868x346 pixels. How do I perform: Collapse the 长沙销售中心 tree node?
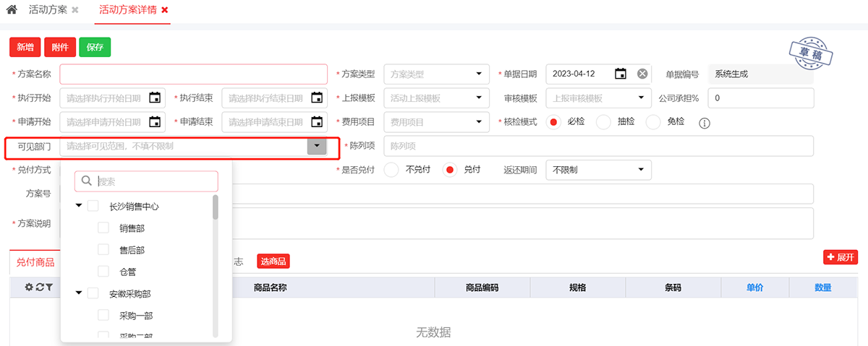coord(78,207)
